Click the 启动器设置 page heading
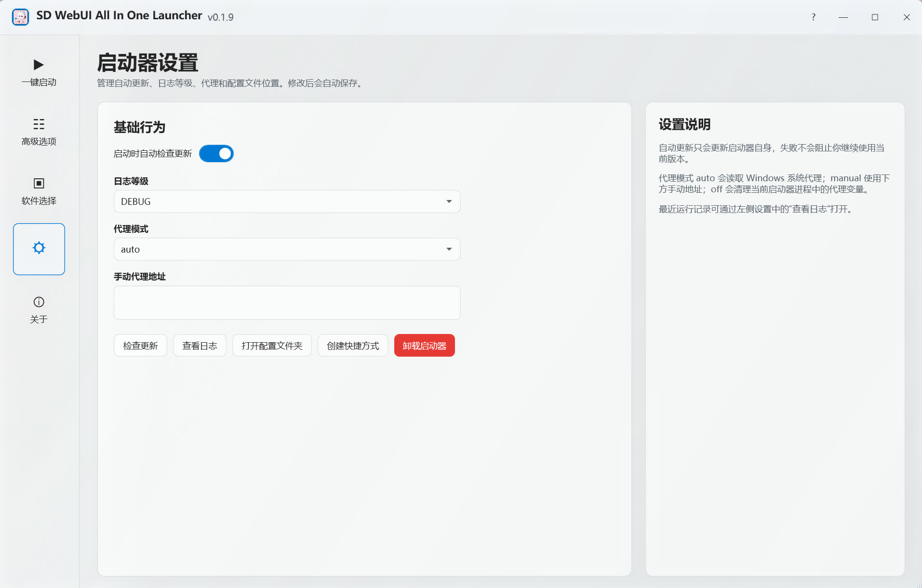This screenshot has width=922, height=588. tap(147, 63)
